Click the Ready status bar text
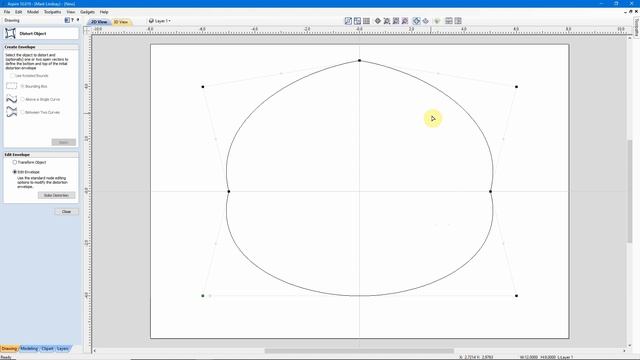 (6, 357)
